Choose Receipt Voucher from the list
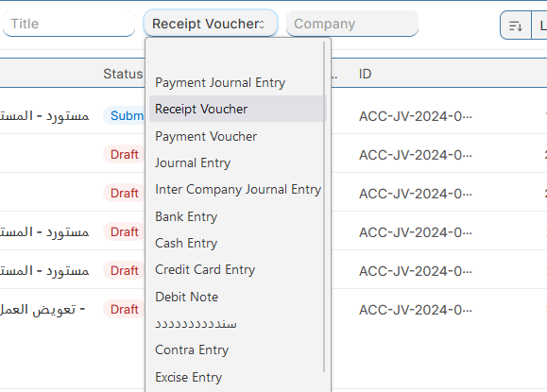This screenshot has width=547, height=392. point(201,110)
